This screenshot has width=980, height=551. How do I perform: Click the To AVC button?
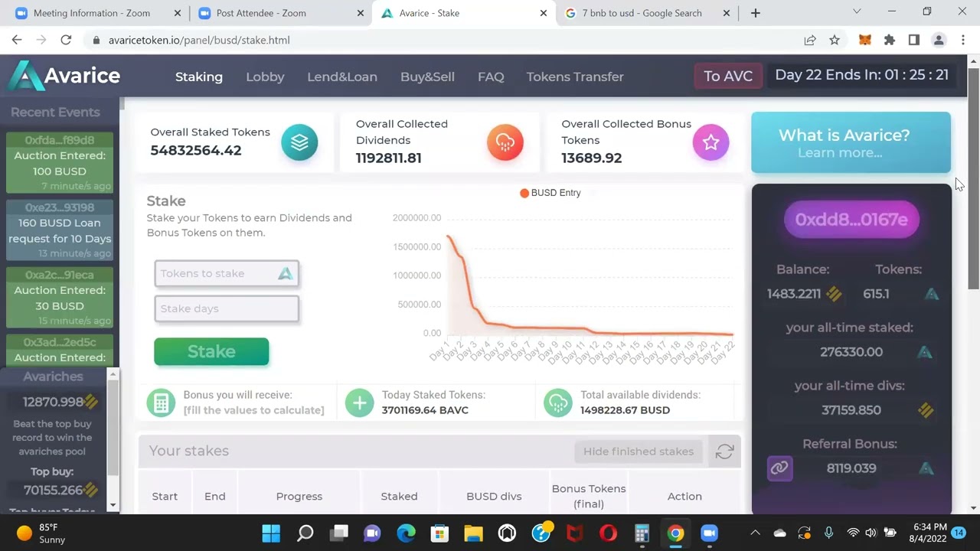click(728, 76)
